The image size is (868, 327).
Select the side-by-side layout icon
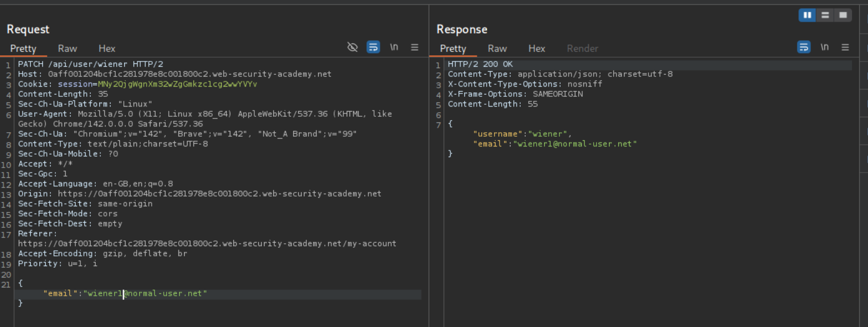tap(807, 15)
